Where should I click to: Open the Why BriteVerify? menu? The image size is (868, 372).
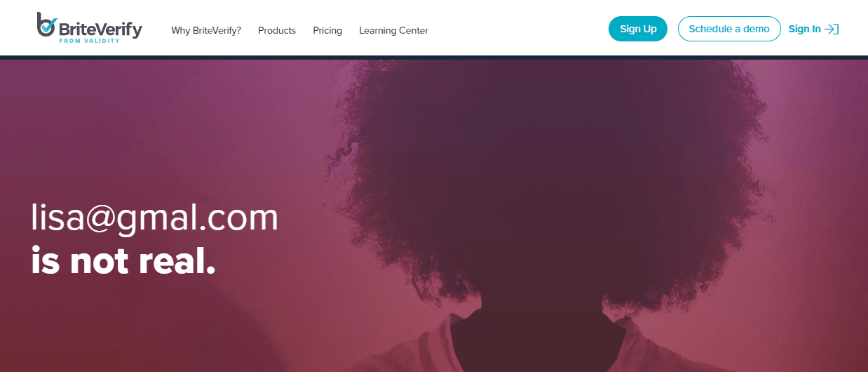(x=206, y=30)
